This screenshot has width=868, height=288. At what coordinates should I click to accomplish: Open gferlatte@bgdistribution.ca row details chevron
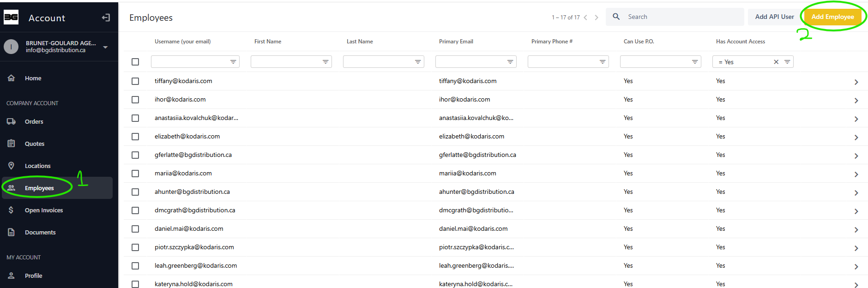856,156
